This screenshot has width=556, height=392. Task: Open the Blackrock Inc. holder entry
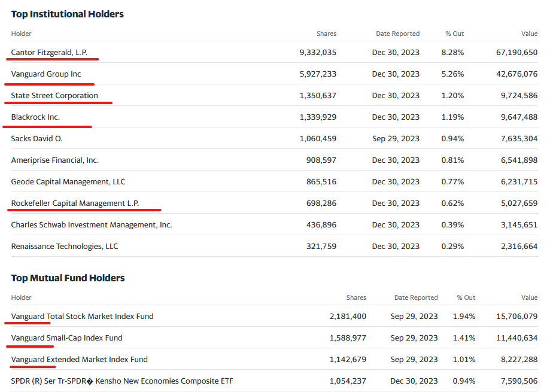(35, 117)
